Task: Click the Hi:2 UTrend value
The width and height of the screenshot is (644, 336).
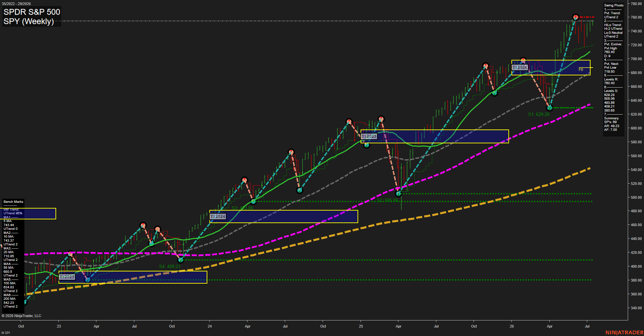Action: [x=613, y=29]
